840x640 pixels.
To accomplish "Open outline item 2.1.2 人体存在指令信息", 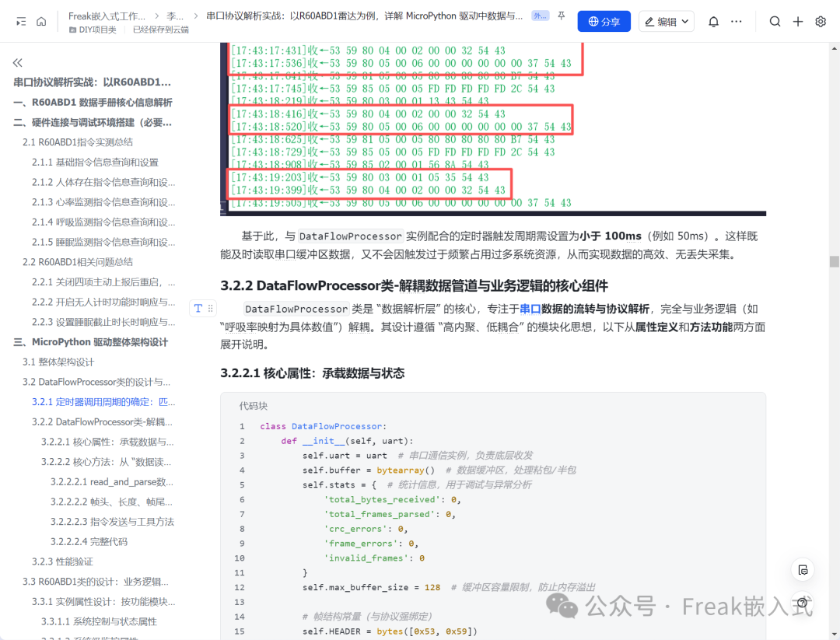I will pyautogui.click(x=103, y=182).
